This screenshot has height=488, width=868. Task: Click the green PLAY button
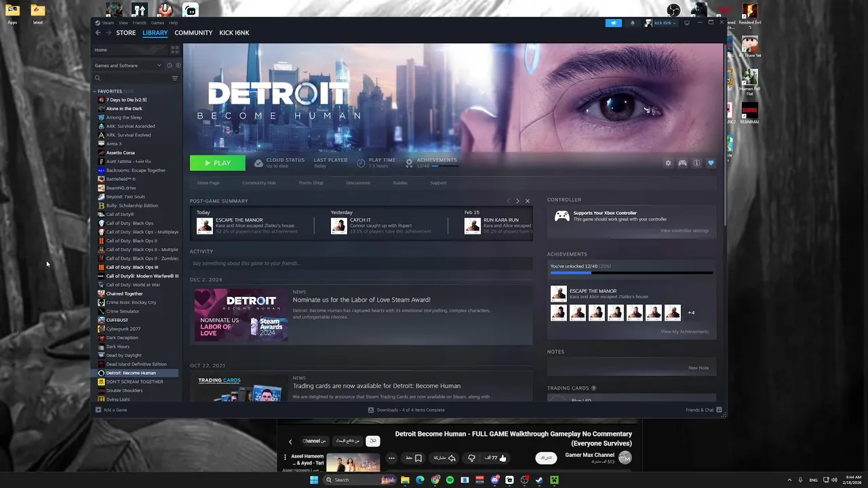pos(218,163)
